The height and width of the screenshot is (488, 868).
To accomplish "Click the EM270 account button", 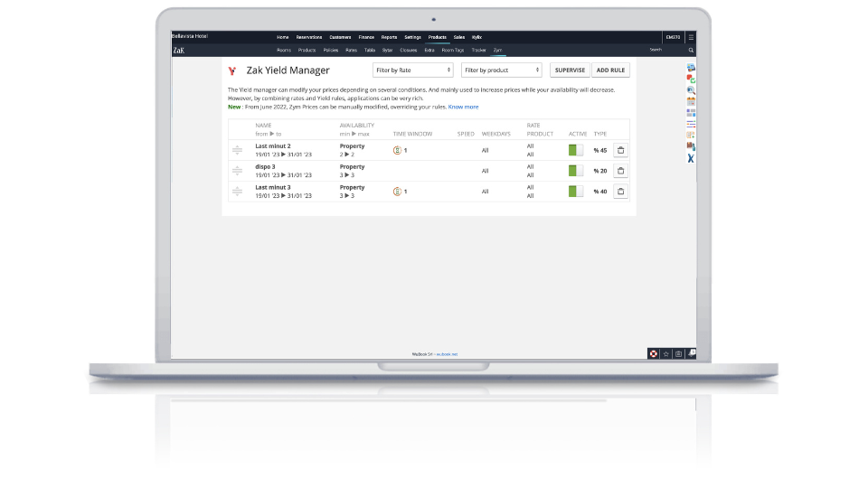I will (x=673, y=37).
